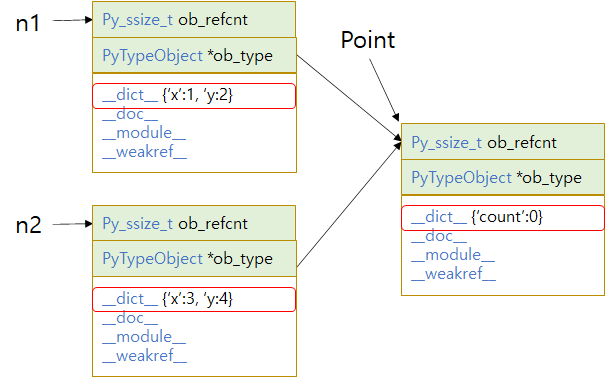Select *ob_type field in n2 object

[x=194, y=259]
